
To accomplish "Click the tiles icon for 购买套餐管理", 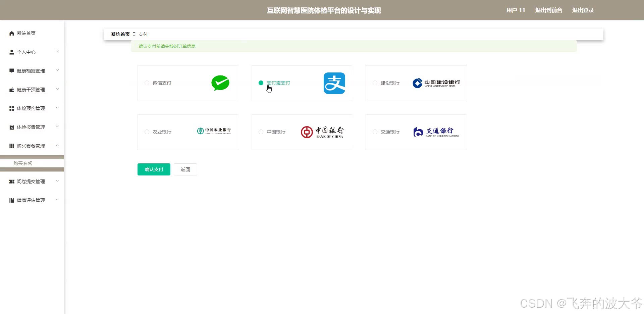I will click(x=12, y=146).
